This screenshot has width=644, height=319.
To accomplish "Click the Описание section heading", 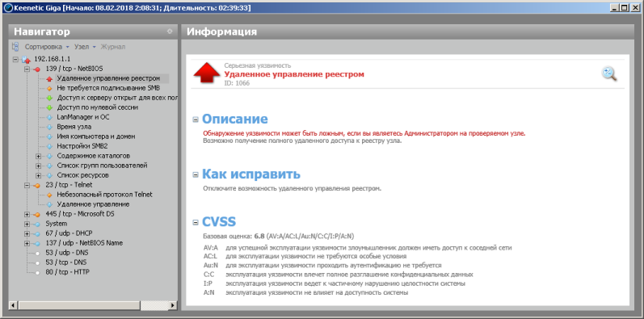I will tap(235, 119).
